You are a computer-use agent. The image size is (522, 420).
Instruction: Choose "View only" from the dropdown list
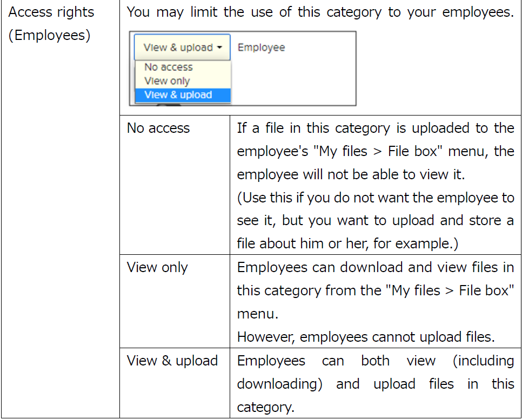click(x=167, y=81)
